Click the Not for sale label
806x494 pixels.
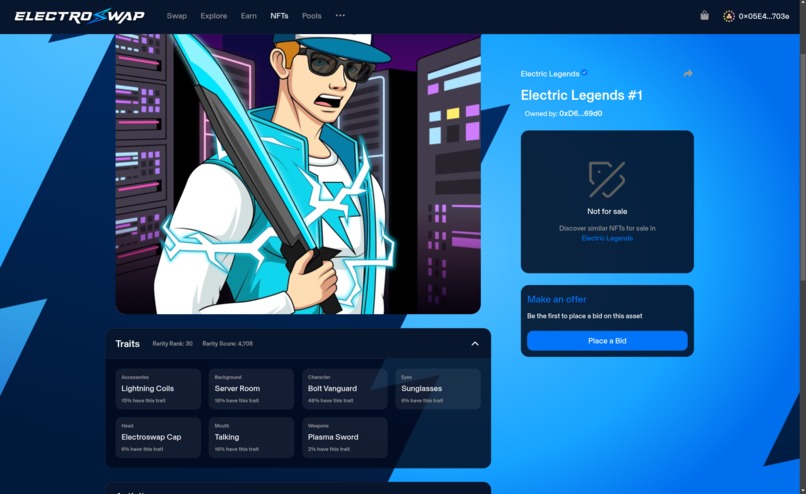point(607,211)
